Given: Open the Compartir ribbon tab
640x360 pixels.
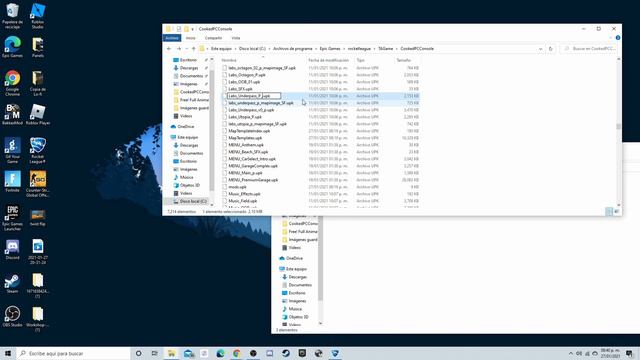Looking at the screenshot, I should point(213,38).
